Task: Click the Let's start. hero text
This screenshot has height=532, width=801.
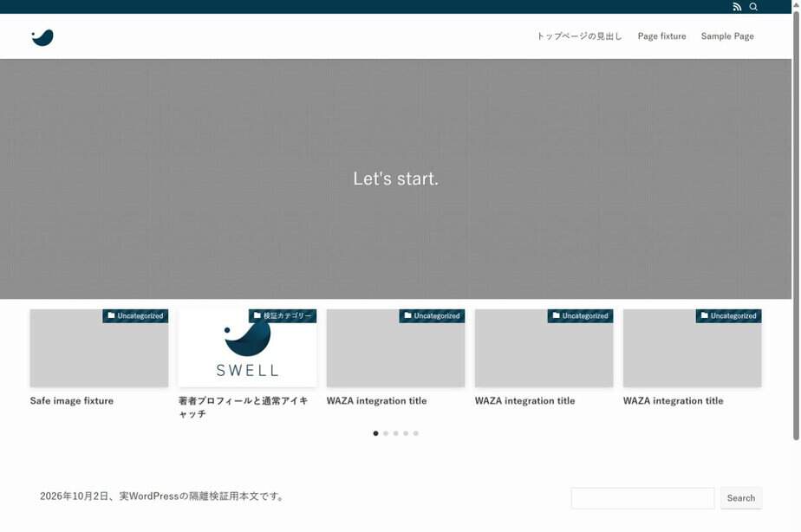Action: click(396, 178)
